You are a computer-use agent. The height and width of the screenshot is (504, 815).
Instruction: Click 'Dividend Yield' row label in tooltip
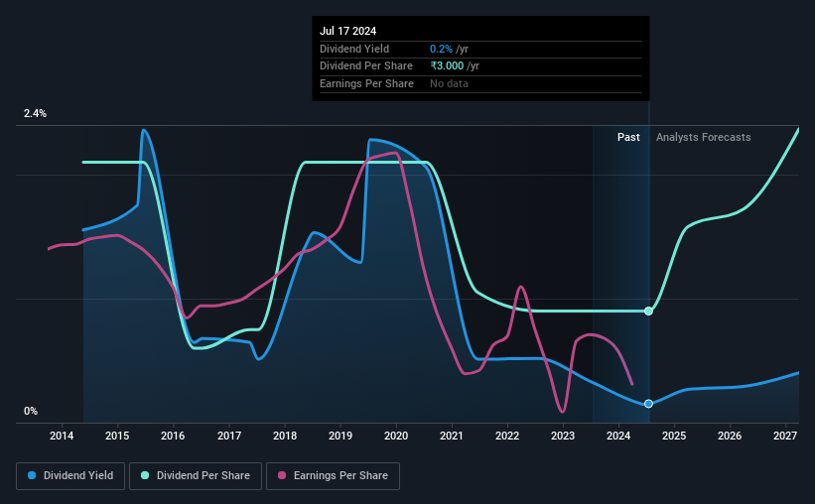(x=354, y=49)
